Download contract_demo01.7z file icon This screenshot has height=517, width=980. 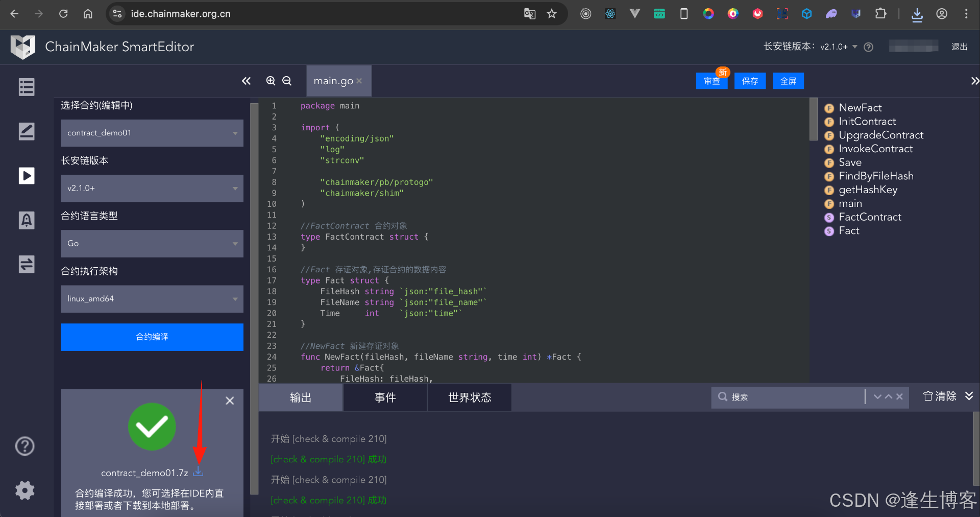[198, 472]
